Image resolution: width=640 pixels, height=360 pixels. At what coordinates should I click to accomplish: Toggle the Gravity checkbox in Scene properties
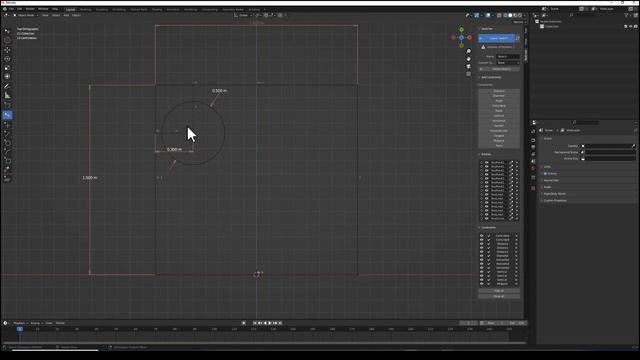coord(545,173)
